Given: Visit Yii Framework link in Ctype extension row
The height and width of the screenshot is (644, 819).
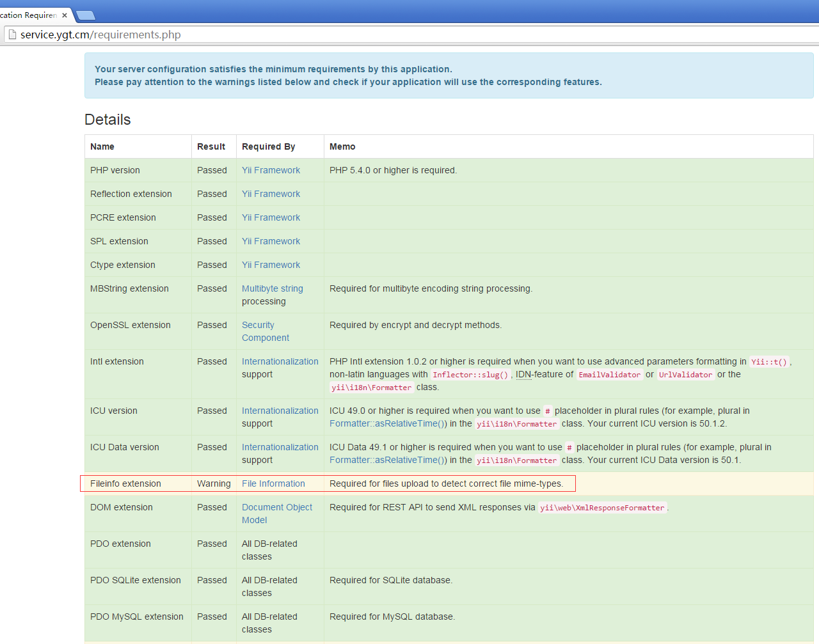Looking at the screenshot, I should tap(271, 265).
